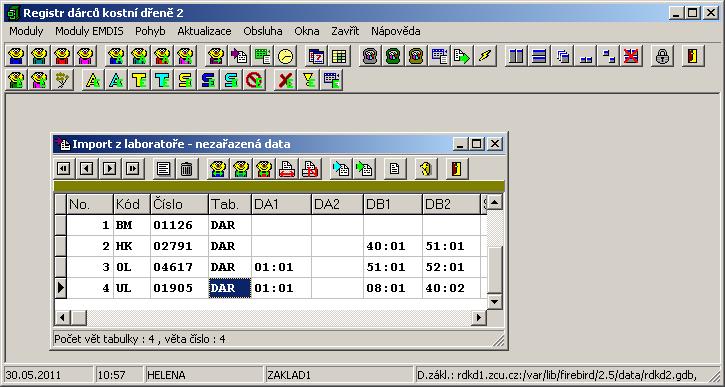Click the tile windows vertically icon
Image resolution: width=725 pixels, height=387 pixels.
tap(516, 56)
